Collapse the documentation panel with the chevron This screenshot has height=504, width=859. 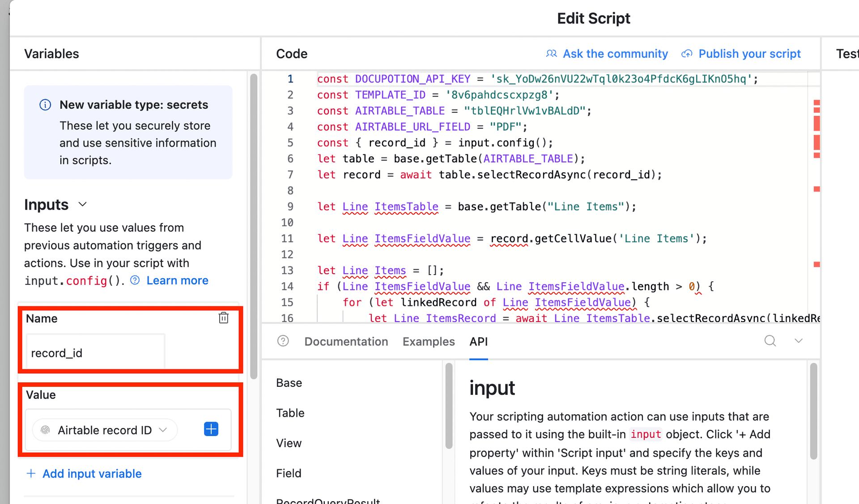[x=799, y=341]
